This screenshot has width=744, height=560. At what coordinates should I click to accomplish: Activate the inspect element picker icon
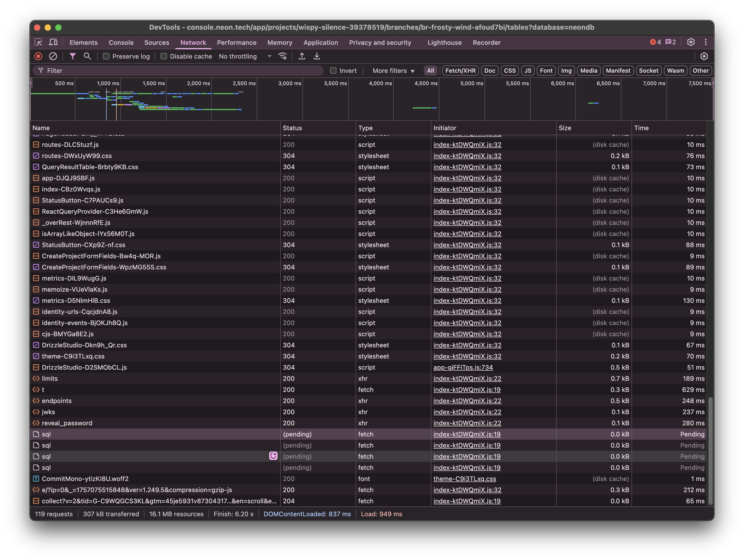[38, 42]
